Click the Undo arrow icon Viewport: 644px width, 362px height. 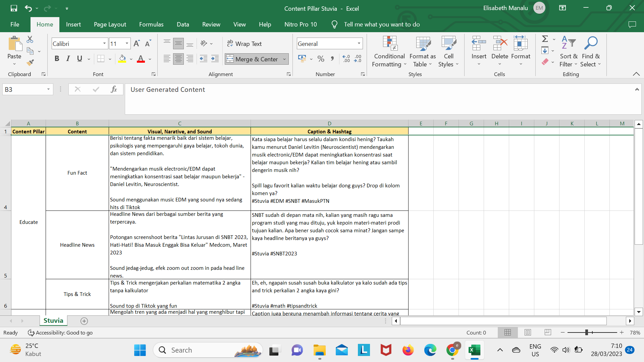[29, 8]
